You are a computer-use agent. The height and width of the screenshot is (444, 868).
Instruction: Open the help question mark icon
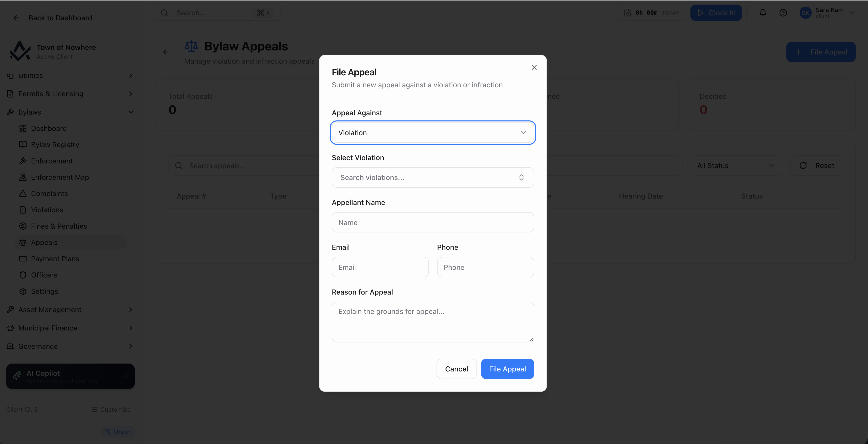[784, 13]
